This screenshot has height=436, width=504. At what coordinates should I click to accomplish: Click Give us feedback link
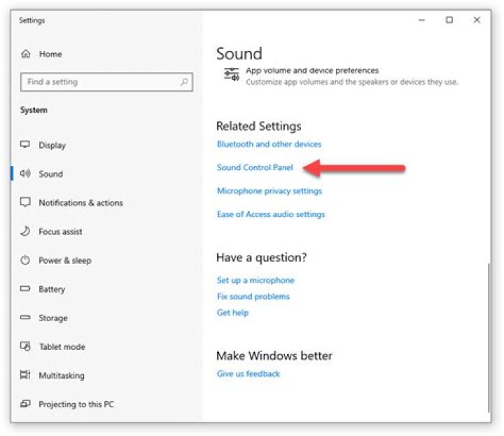click(x=248, y=374)
